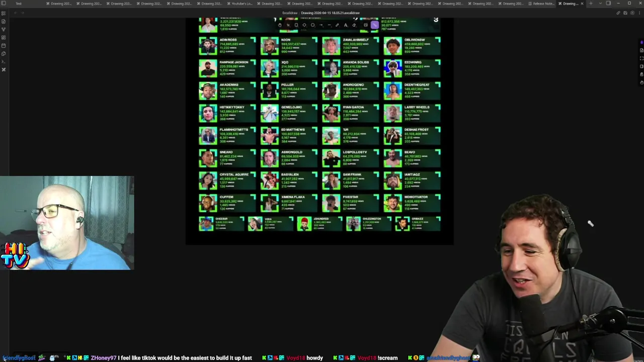Select the Arrow tool in the toolbar

click(x=321, y=25)
